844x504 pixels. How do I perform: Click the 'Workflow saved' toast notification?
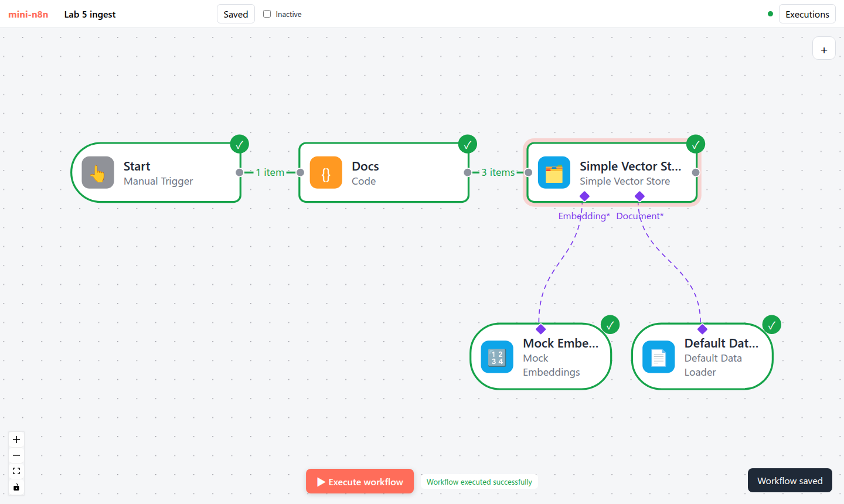coord(790,481)
